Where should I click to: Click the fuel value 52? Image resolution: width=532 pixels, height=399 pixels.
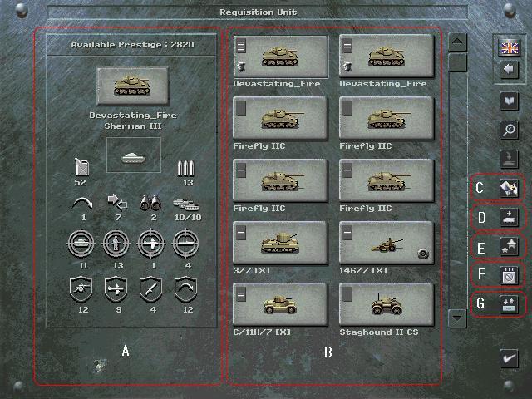pos(81,183)
